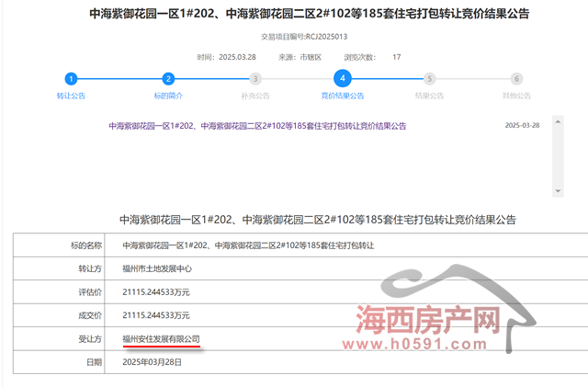Select 成交价 value 21115.244533万元
The width and height of the screenshot is (588, 387).
pyautogui.click(x=156, y=315)
